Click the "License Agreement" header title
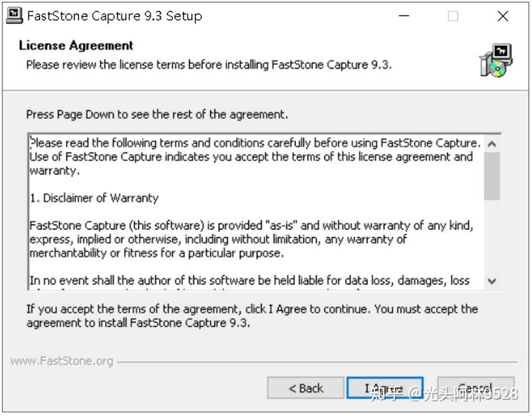 76,45
